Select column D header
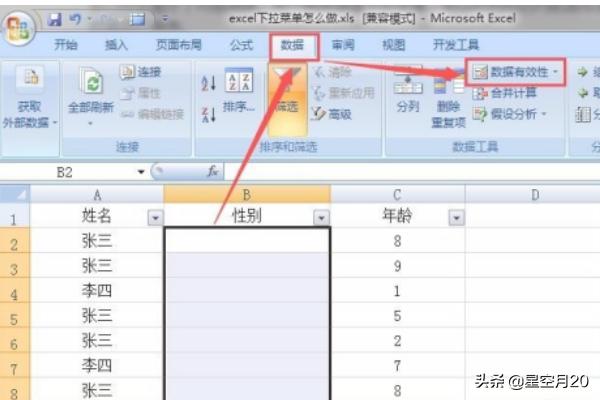 click(x=533, y=195)
